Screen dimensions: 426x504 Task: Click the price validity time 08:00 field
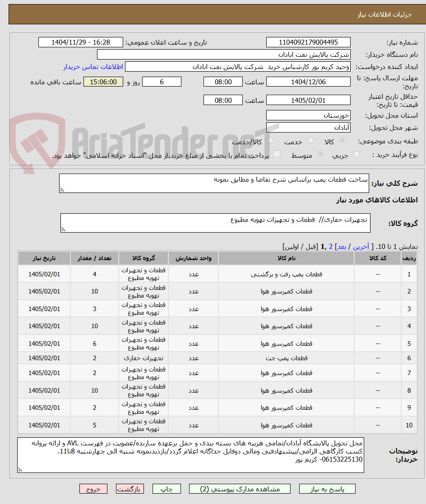pyautogui.click(x=223, y=100)
